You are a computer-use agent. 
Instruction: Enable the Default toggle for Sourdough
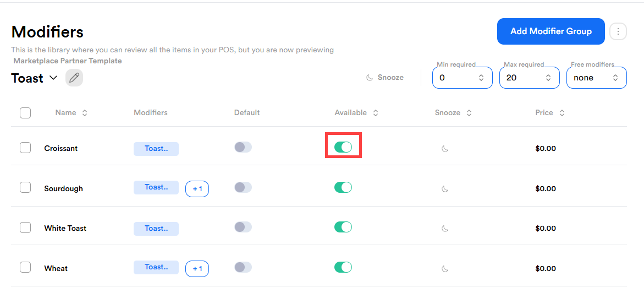click(x=243, y=187)
